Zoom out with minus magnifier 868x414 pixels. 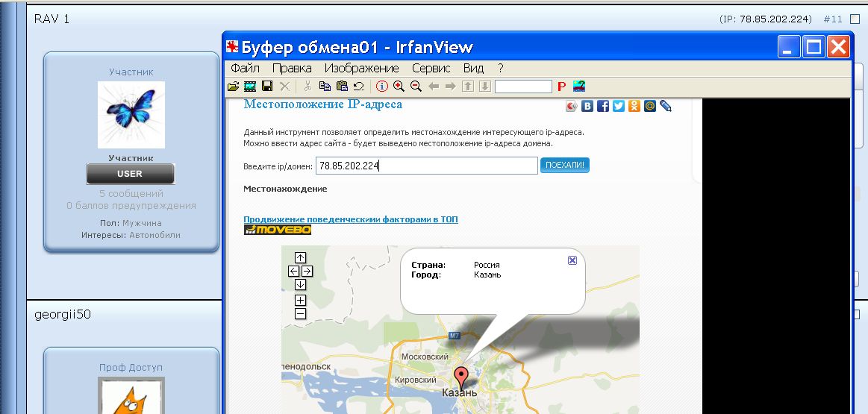pos(416,87)
